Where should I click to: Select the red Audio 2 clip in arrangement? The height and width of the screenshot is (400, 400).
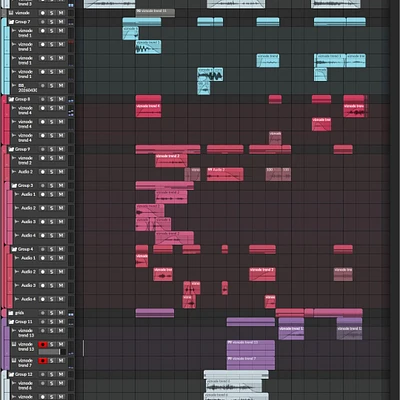pyautogui.click(x=225, y=174)
